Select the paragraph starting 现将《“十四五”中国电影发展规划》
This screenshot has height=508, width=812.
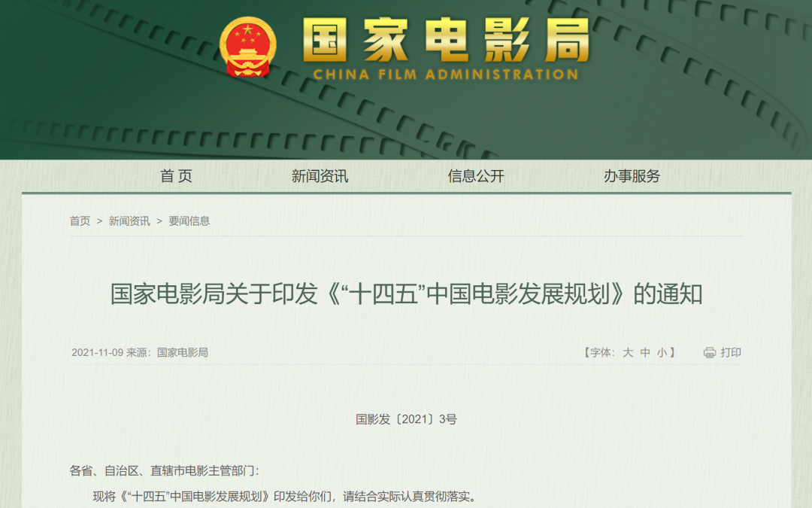point(284,497)
